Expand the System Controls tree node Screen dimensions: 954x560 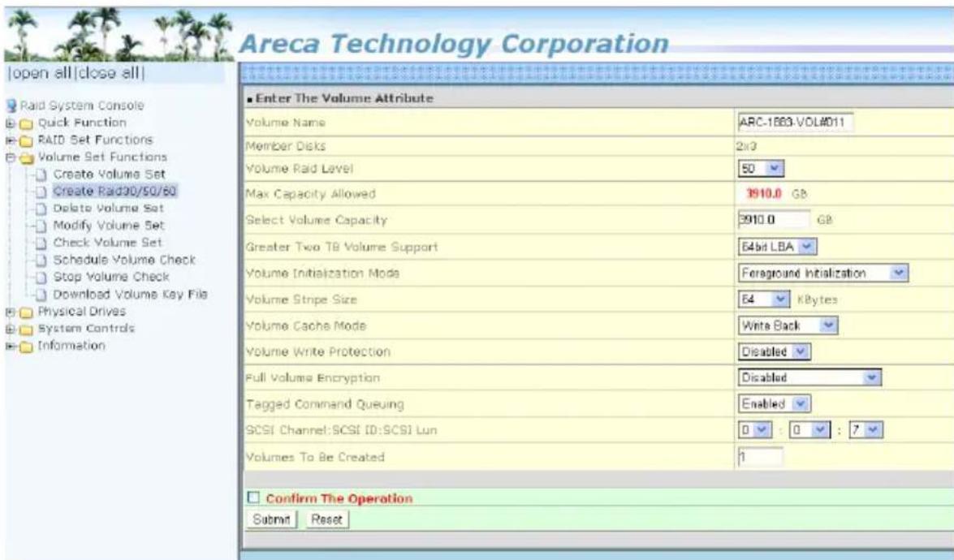coord(11,329)
